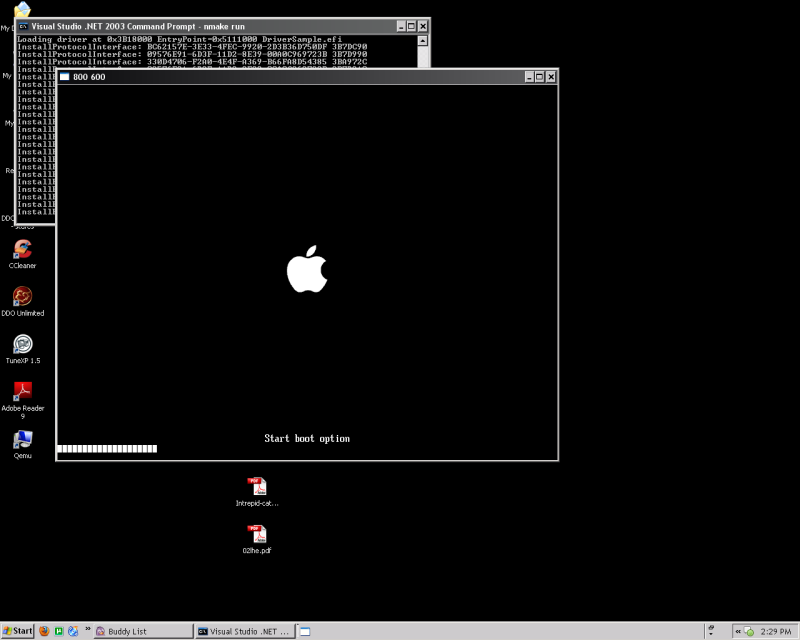Click the Apple logo in the 800 600 window
The image size is (800, 640).
[307, 269]
